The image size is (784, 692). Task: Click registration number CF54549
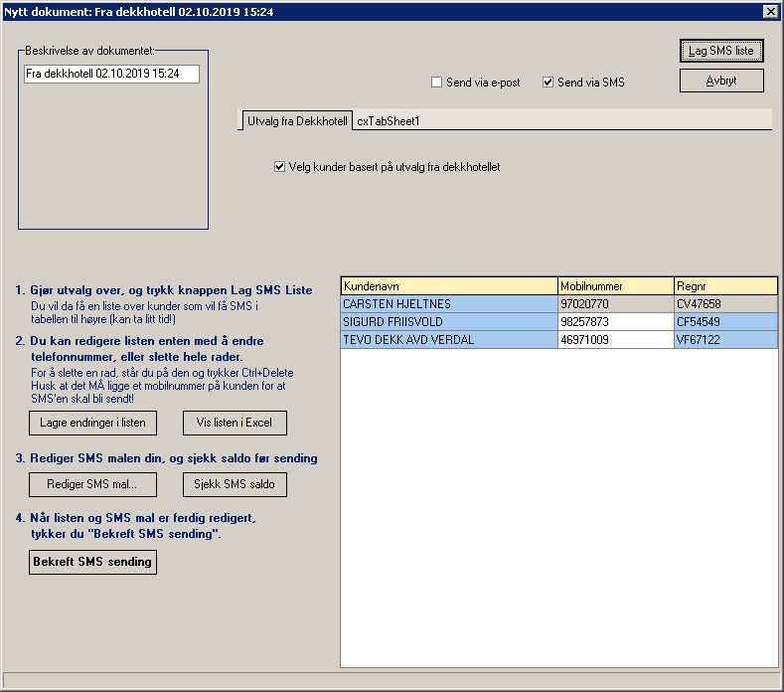click(726, 322)
